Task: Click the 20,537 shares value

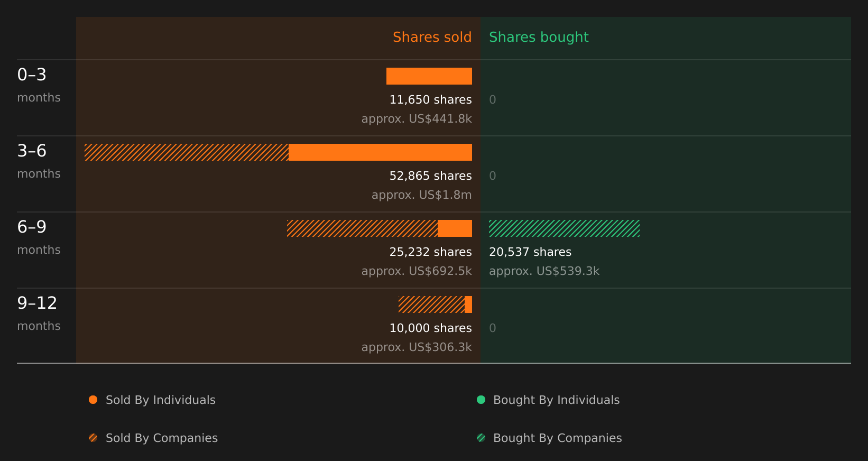Action: pos(530,252)
